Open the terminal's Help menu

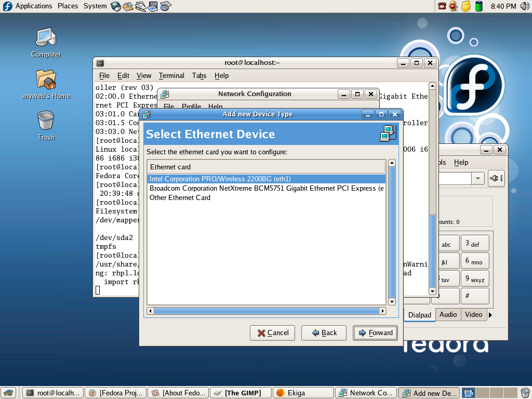coord(221,76)
